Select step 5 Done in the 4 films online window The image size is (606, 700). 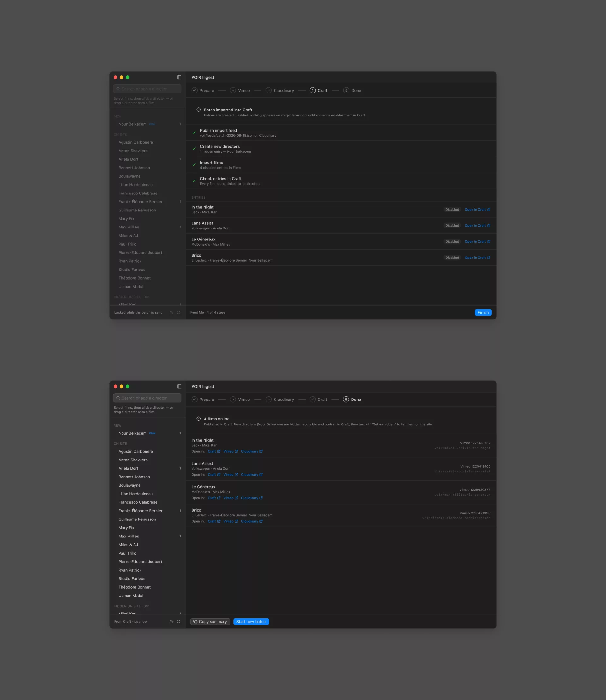[352, 399]
